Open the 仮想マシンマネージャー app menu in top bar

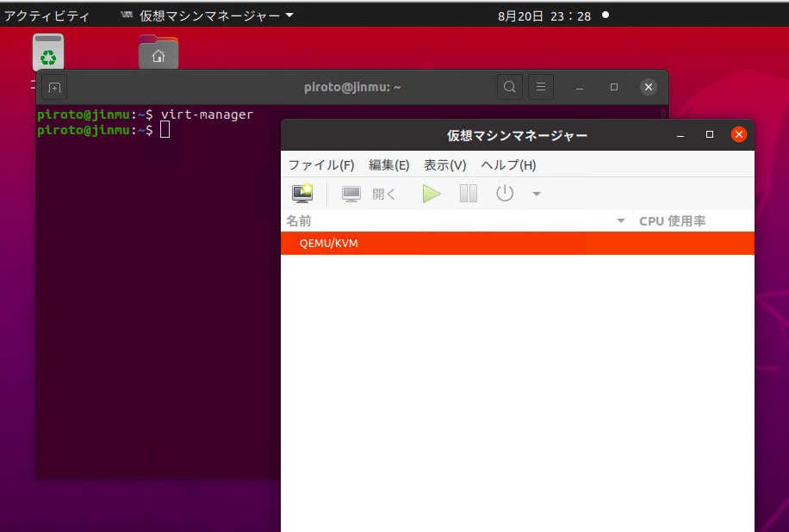[207, 15]
